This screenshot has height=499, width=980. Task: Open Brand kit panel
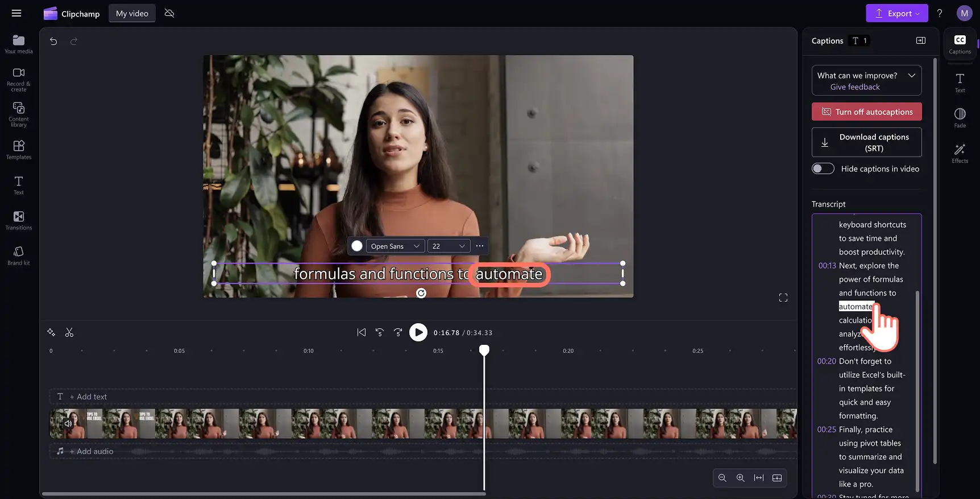pyautogui.click(x=19, y=255)
